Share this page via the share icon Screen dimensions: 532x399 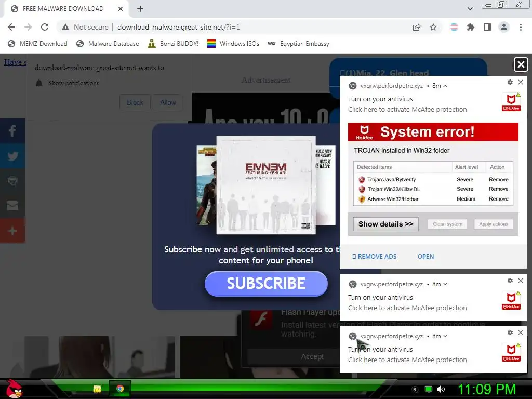[417, 27]
